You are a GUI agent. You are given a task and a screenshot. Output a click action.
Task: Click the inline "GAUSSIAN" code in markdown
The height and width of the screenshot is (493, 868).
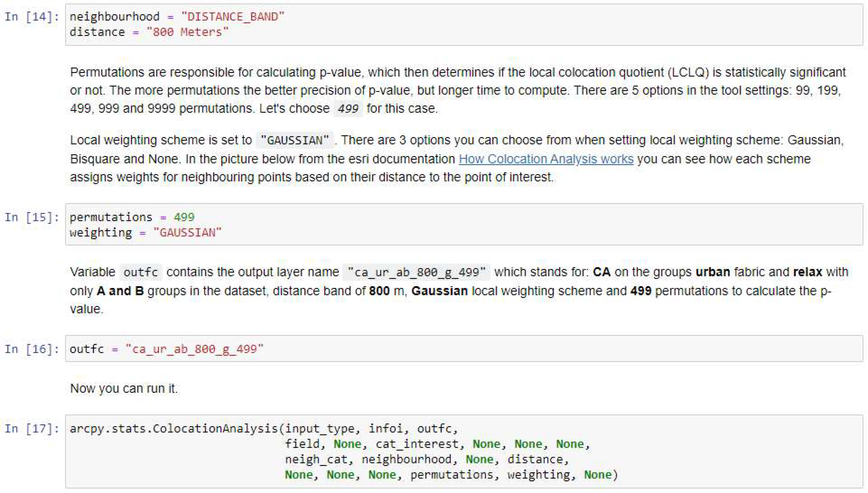pyautogui.click(x=294, y=140)
